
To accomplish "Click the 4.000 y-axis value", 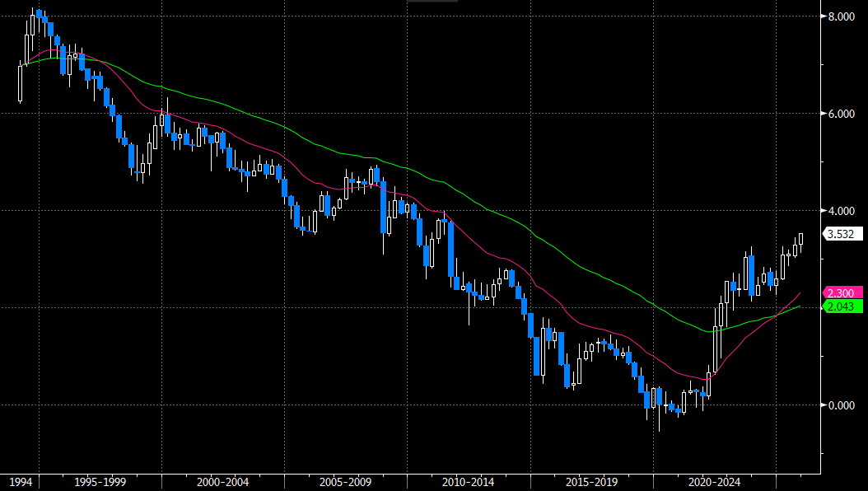I will pos(841,211).
